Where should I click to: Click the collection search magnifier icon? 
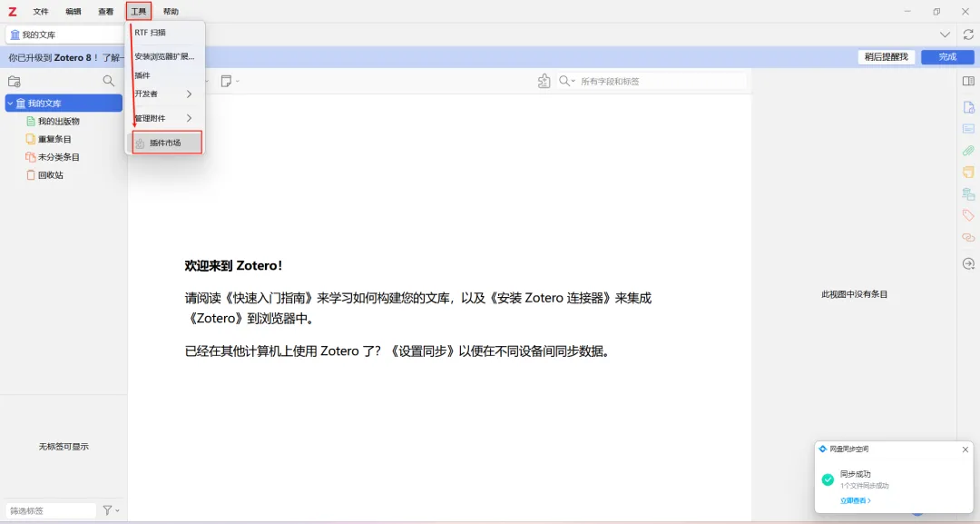click(109, 82)
